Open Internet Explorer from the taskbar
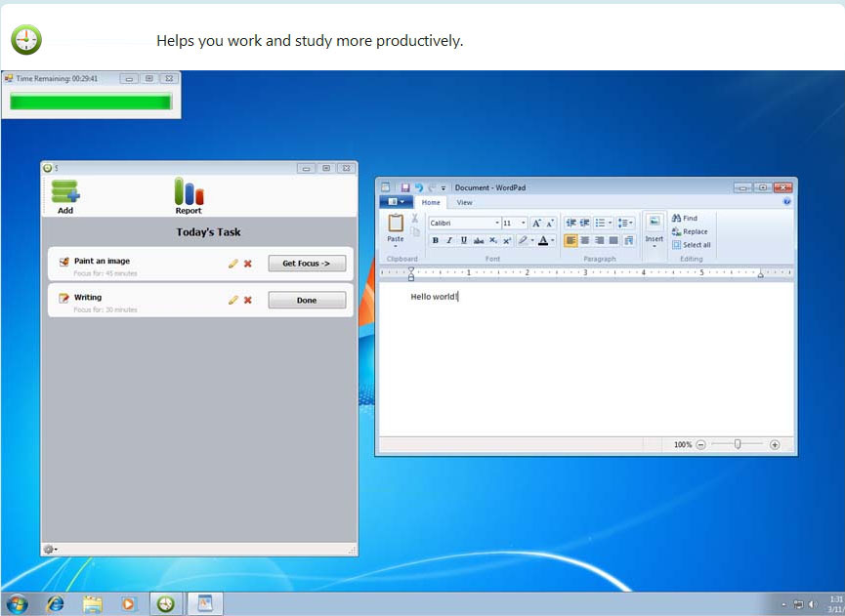This screenshot has height=616, width=845. tap(55, 604)
